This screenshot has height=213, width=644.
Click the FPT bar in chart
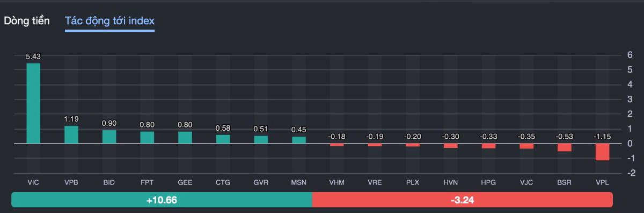click(x=147, y=138)
